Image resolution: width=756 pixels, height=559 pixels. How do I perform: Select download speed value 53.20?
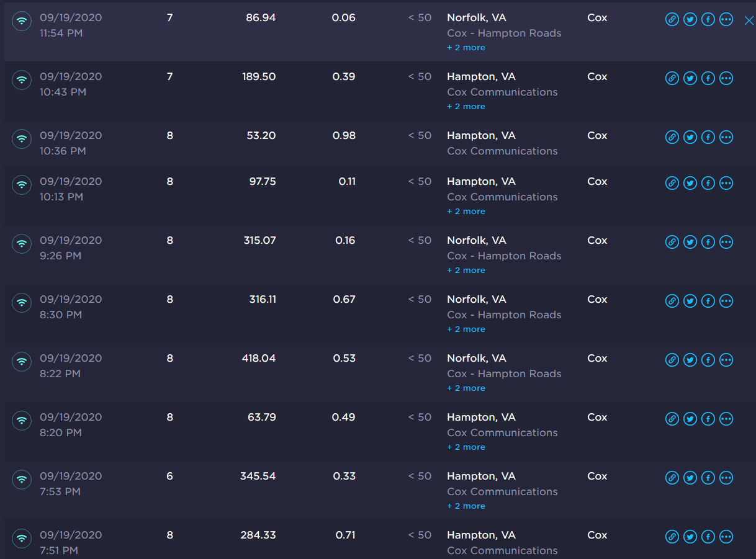(x=261, y=135)
